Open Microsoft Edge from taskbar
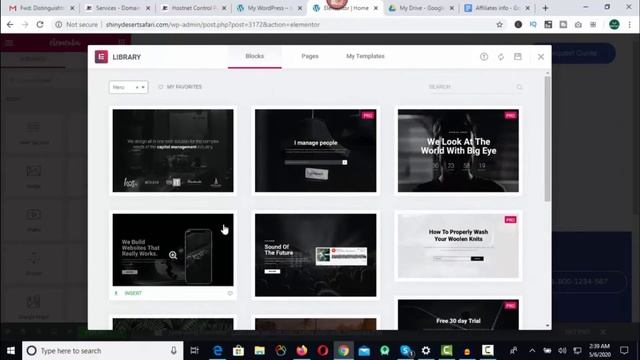Screen dimensions: 640x360 [218, 350]
